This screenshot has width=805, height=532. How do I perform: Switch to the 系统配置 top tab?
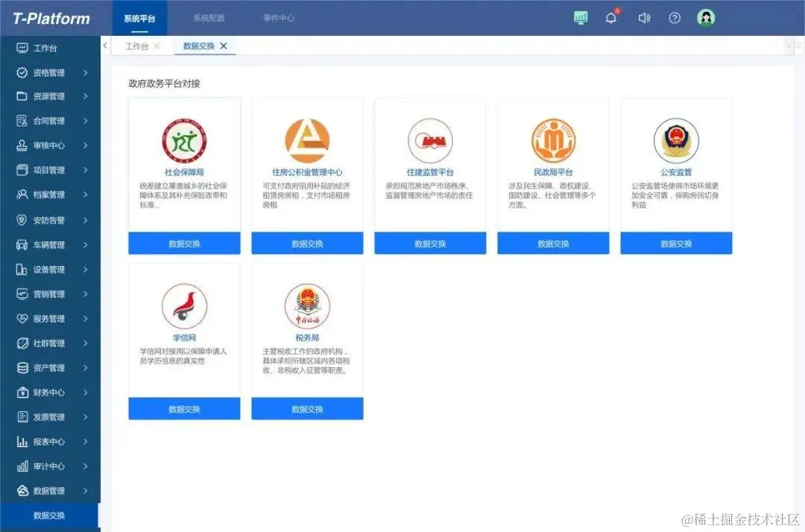209,18
